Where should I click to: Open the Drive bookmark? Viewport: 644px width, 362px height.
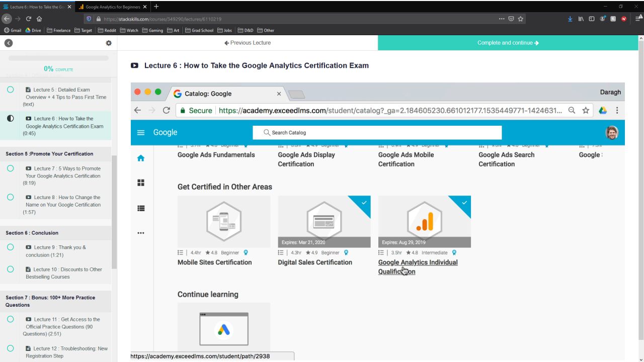(33, 30)
